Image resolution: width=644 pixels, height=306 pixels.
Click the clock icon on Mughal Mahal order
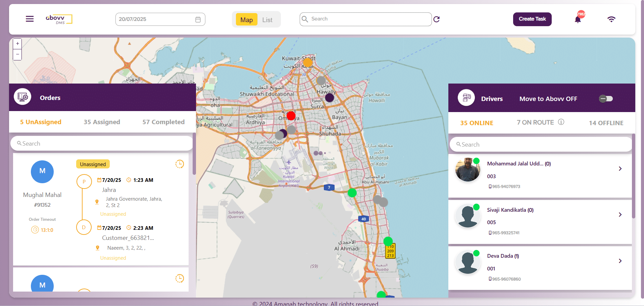180,164
